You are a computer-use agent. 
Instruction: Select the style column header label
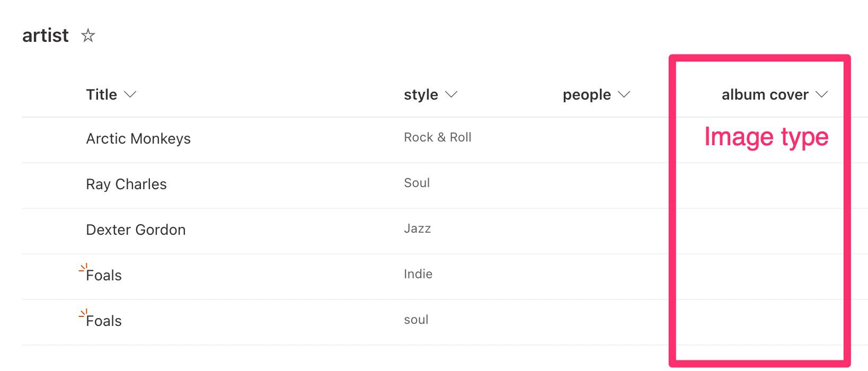[x=421, y=95]
